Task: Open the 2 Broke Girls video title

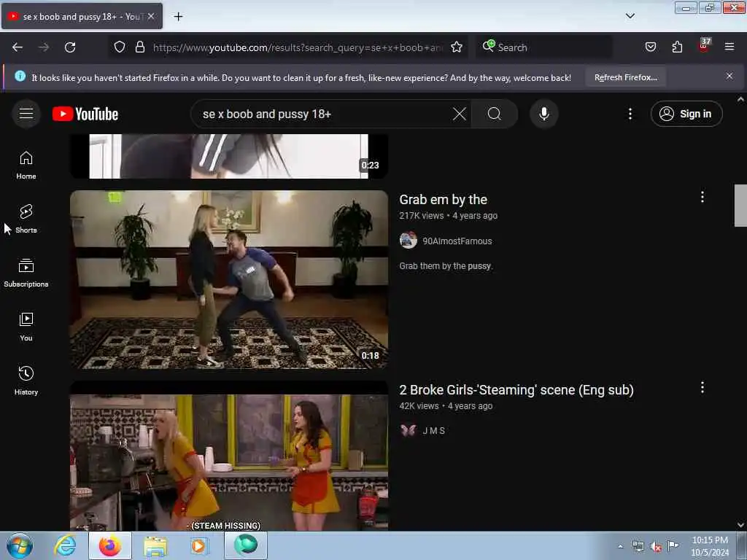Action: point(516,390)
